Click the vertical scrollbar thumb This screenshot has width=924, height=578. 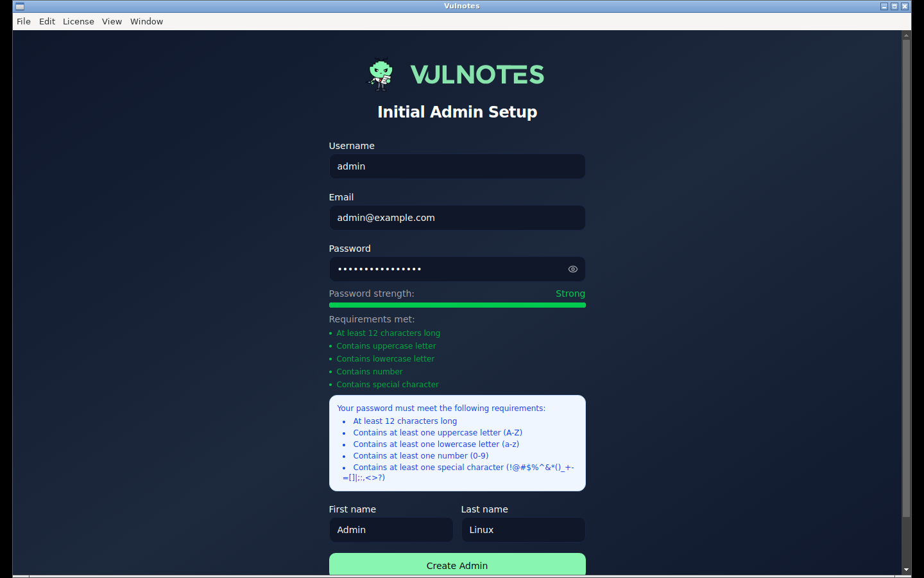pyautogui.click(x=907, y=278)
